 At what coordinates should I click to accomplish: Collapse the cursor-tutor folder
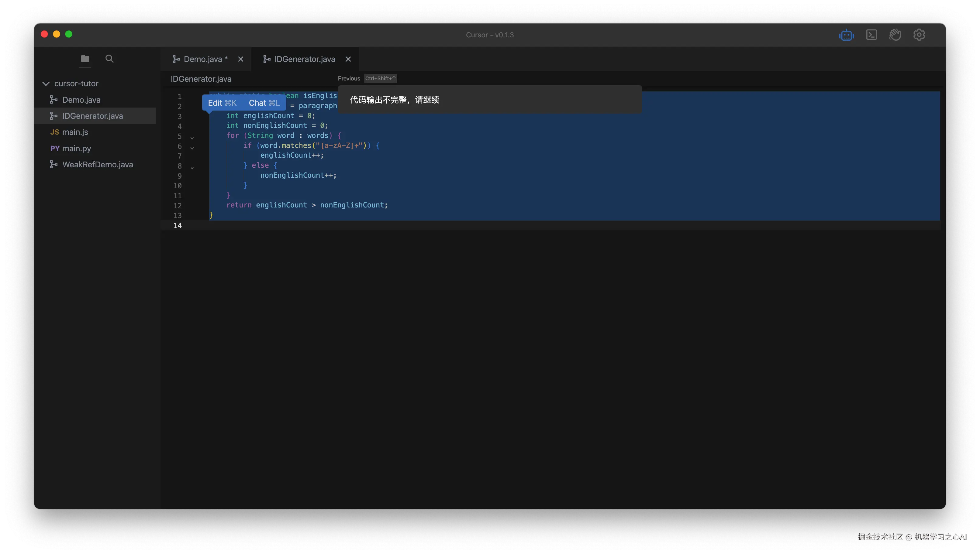pyautogui.click(x=46, y=84)
